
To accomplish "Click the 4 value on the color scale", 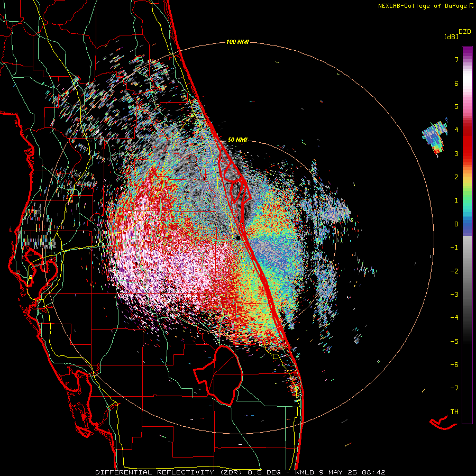I will tap(456, 130).
